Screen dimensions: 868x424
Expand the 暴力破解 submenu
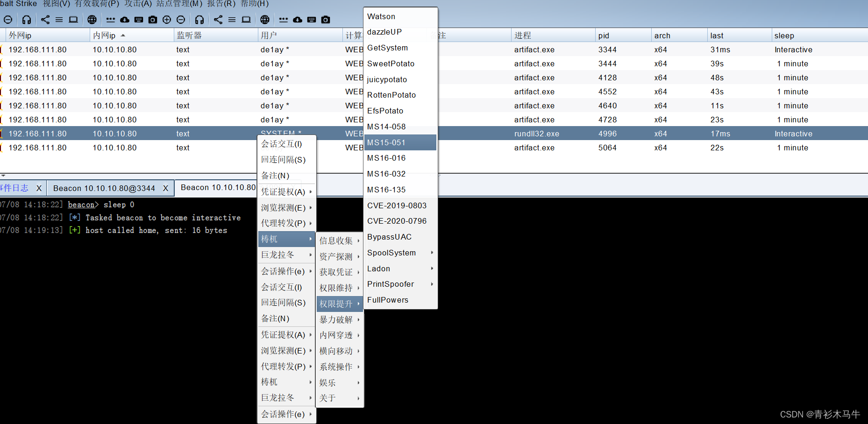click(x=340, y=320)
